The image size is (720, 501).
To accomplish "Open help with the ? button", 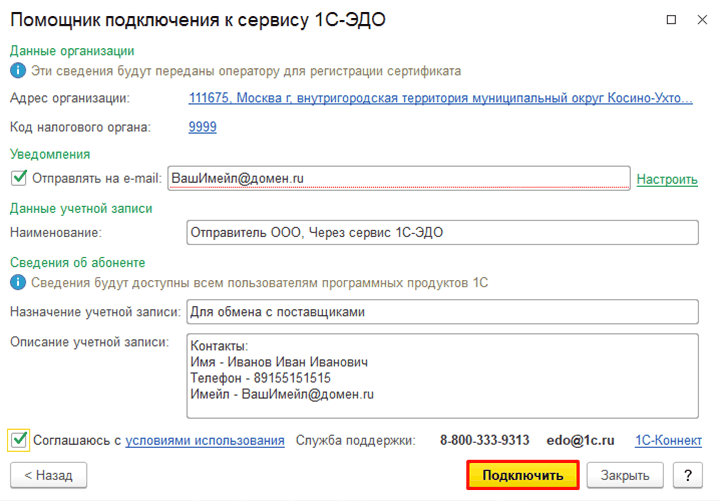I will 688,475.
